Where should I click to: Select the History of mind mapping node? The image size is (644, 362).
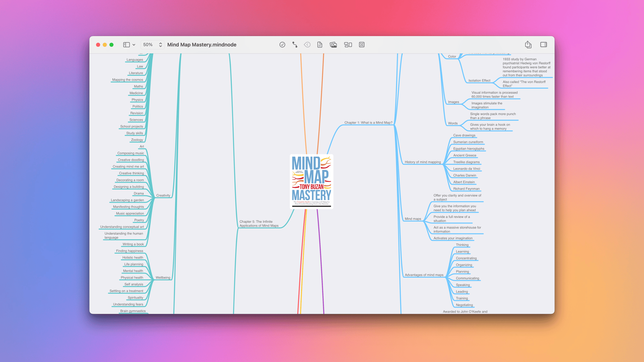423,162
